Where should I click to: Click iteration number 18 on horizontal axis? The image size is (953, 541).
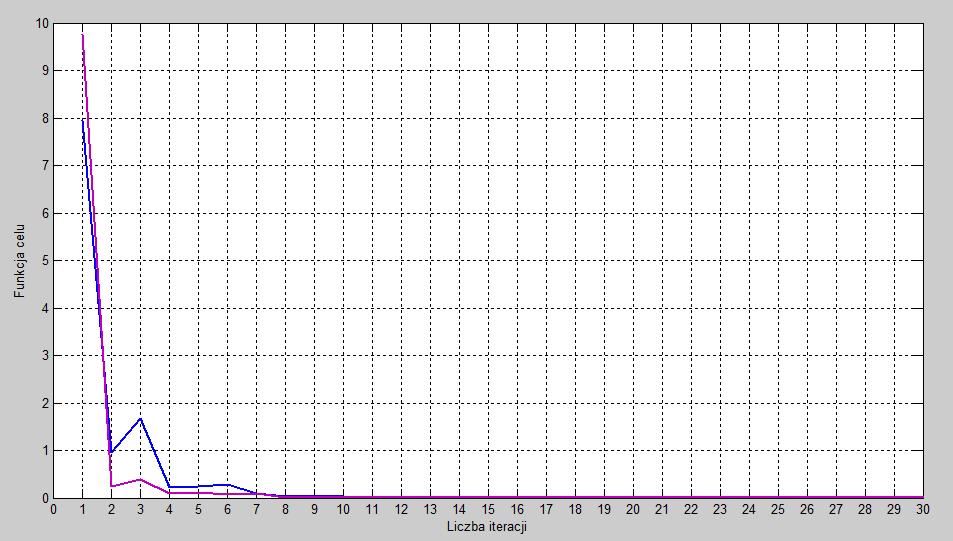575,510
